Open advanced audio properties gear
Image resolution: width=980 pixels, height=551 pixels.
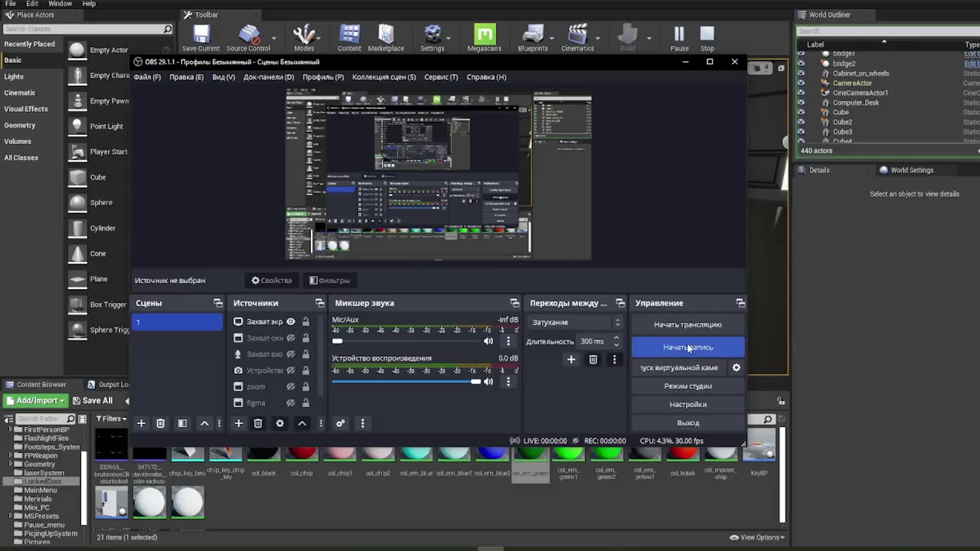coord(340,423)
